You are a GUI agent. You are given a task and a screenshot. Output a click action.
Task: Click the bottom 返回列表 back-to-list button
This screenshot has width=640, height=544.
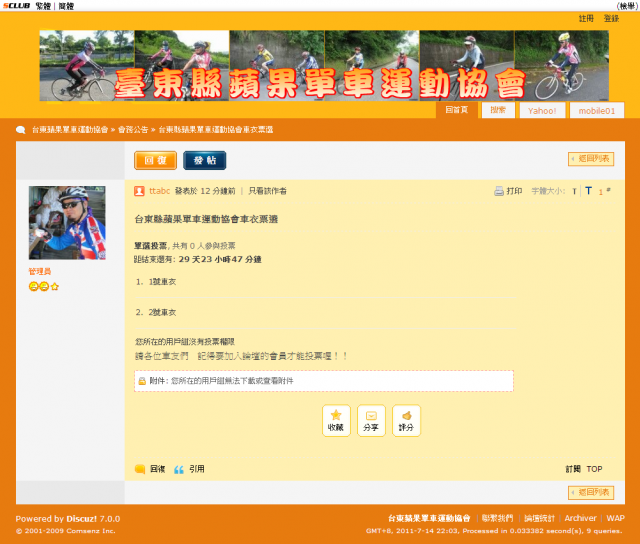point(591,492)
